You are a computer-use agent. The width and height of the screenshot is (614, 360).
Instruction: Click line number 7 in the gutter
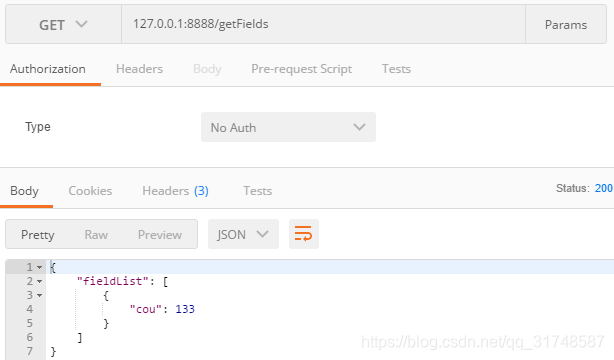pyautogui.click(x=30, y=351)
